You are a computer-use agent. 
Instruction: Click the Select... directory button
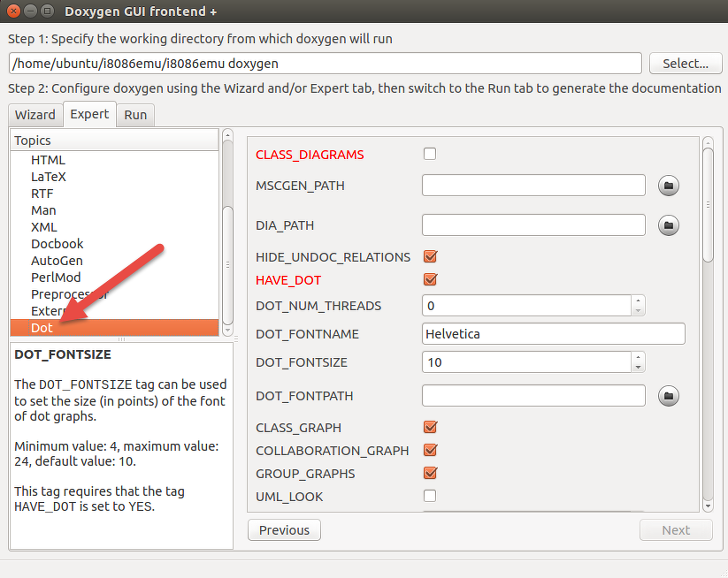pos(685,63)
